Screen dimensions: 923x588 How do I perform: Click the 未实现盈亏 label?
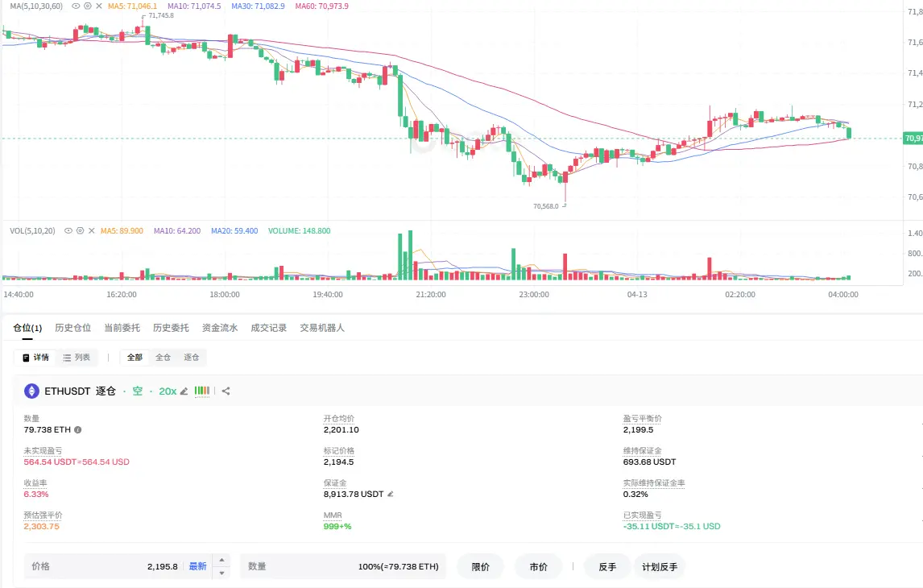click(43, 451)
